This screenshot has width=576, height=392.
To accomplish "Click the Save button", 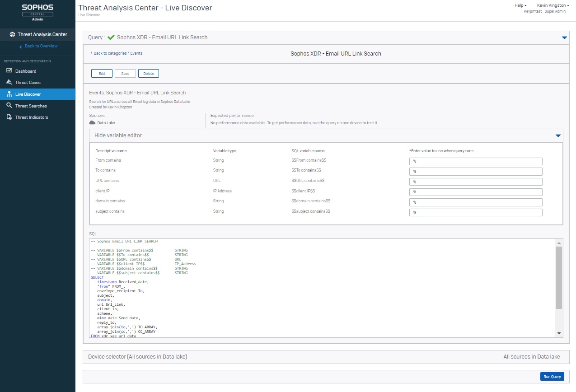I will point(125,74).
